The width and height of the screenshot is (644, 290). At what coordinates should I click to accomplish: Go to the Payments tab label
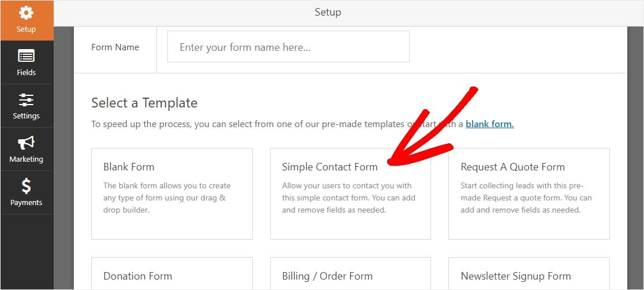(x=27, y=202)
